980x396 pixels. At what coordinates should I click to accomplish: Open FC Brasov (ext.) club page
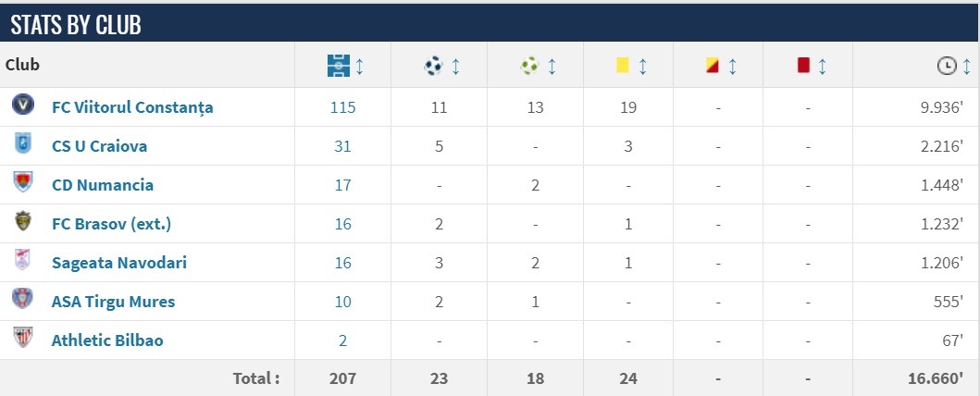[x=111, y=224]
